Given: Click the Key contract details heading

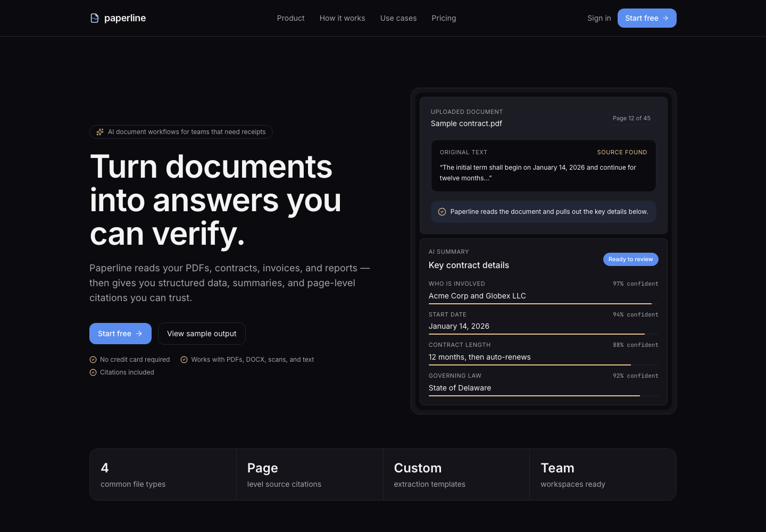Looking at the screenshot, I should (x=469, y=265).
